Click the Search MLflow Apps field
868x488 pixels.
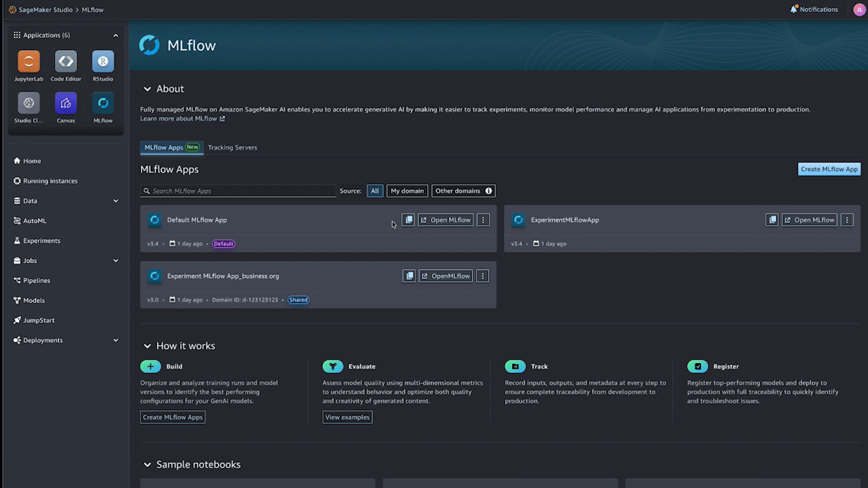coord(237,190)
